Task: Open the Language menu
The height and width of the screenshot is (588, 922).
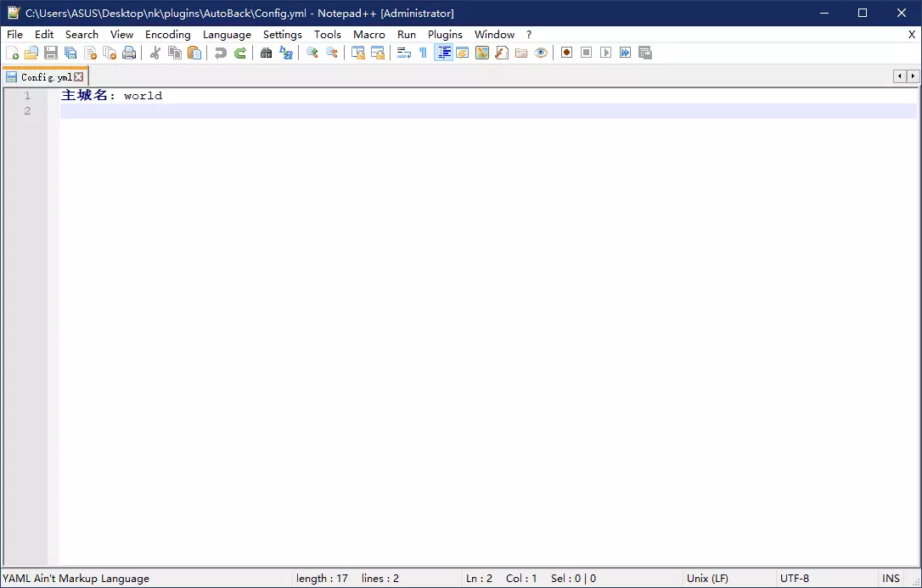Action: tap(227, 35)
